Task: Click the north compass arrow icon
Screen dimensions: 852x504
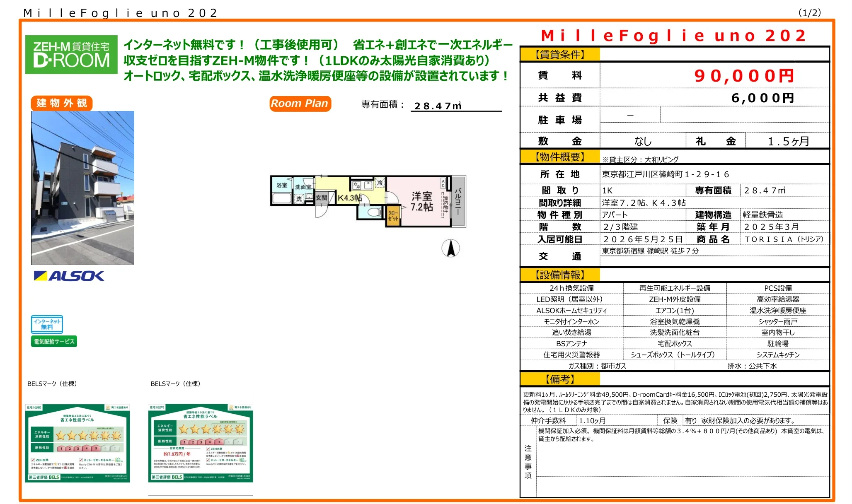Action: pos(450,248)
